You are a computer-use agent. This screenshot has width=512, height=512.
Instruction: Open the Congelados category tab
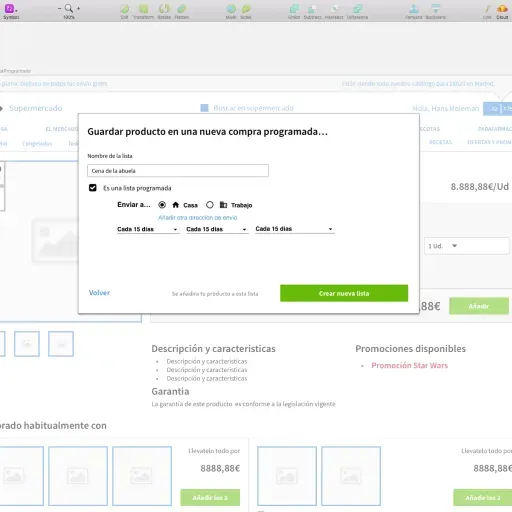(37, 144)
